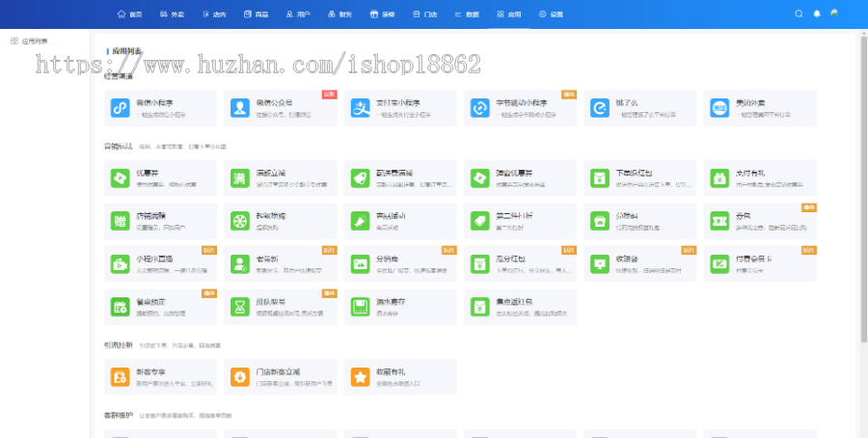Open the 弹窗优惠券 icon
This screenshot has width=868, height=438.
point(480,178)
